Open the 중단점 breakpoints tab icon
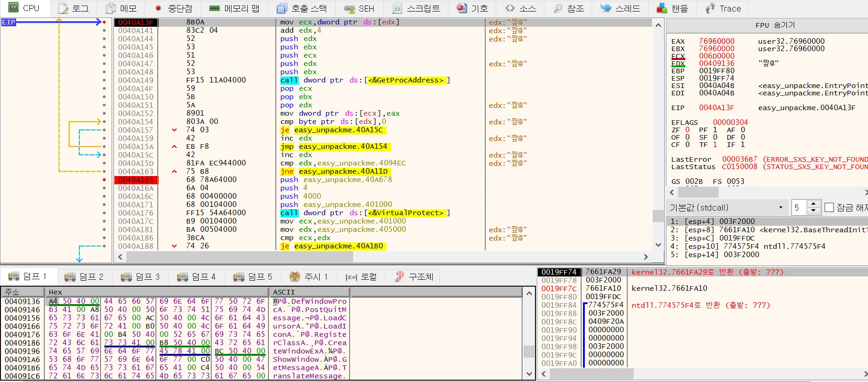868x382 pixels. (x=159, y=8)
